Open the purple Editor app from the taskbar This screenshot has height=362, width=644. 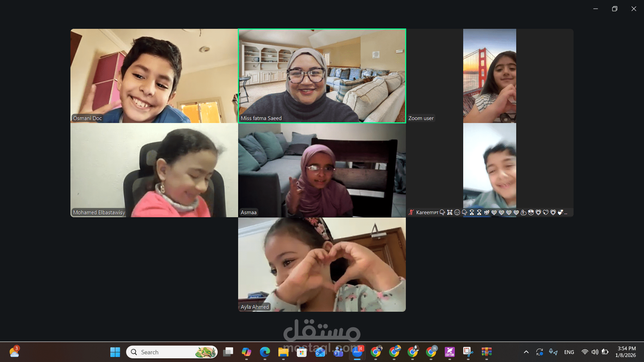(450, 353)
